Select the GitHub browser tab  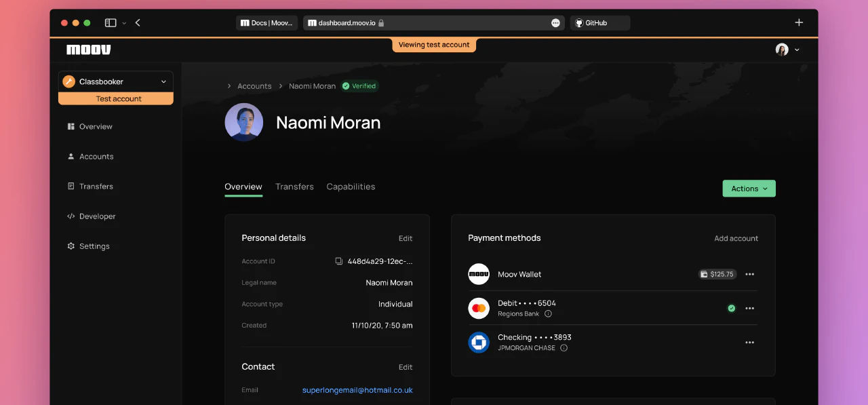click(x=600, y=23)
